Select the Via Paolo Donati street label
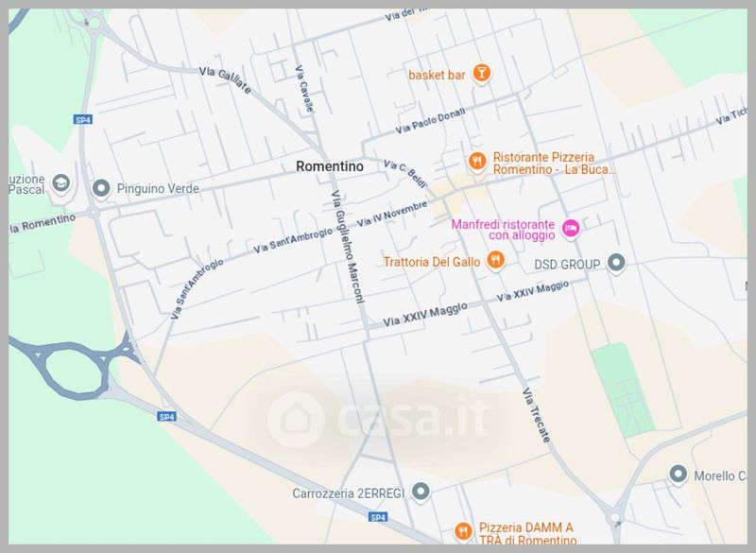Screen dimensions: 756x553 click(431, 121)
